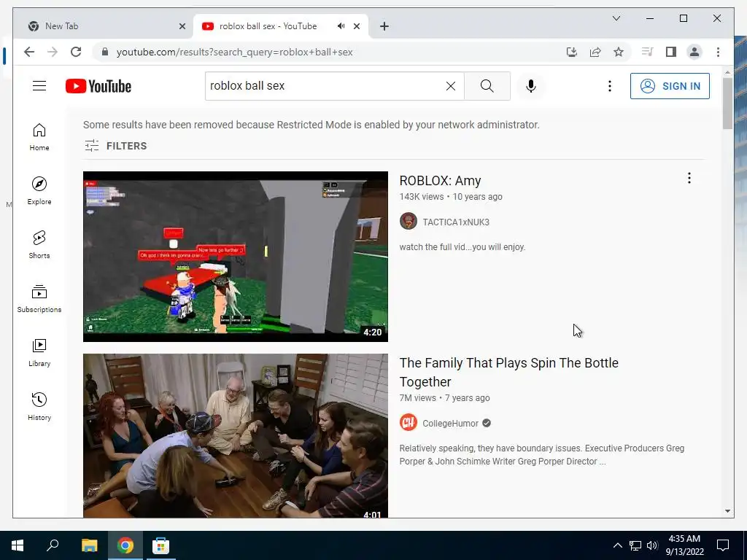This screenshot has height=560, width=747.
Task: Open Shorts in the sidebar
Action: 39,245
